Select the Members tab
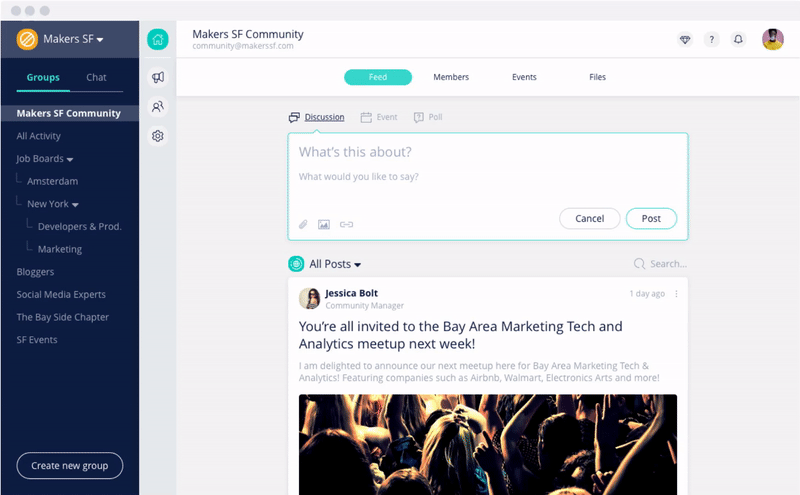 [x=451, y=77]
